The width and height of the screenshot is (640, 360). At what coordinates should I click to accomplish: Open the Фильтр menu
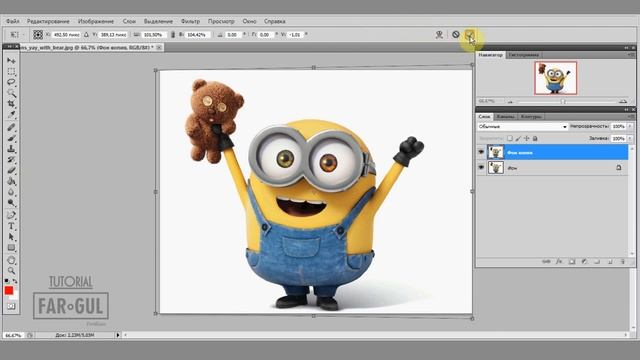coord(190,21)
